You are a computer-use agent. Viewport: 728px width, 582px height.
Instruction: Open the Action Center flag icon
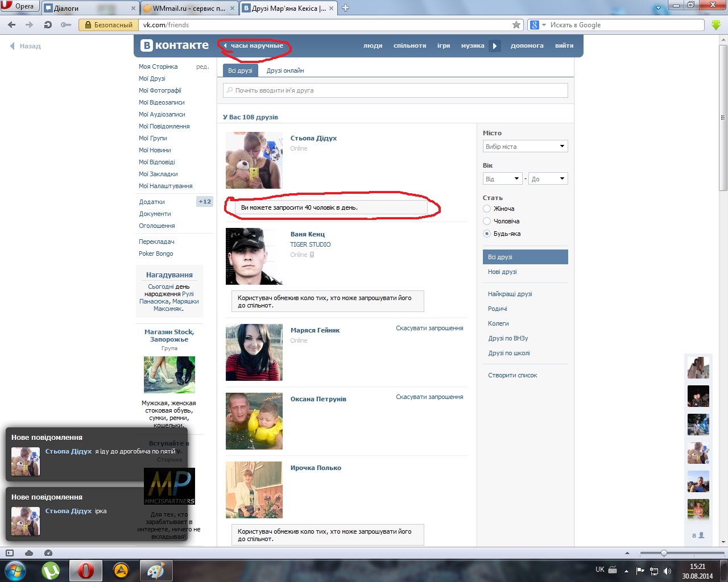coord(640,571)
